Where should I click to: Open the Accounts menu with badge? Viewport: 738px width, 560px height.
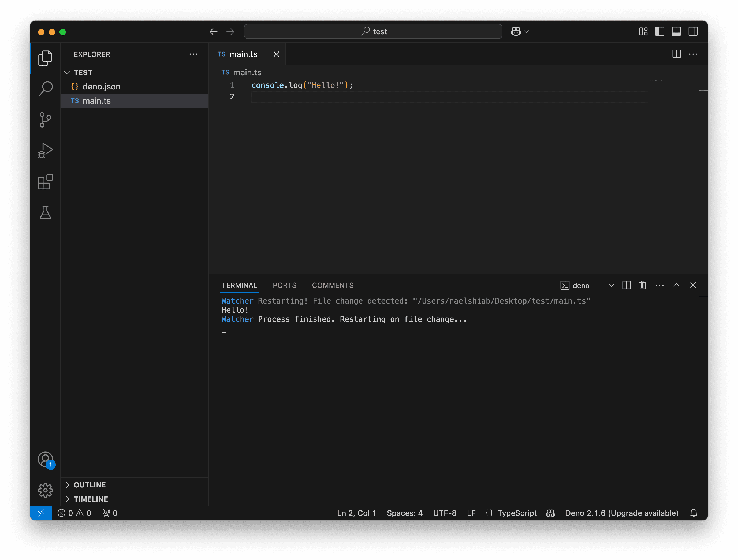click(x=46, y=460)
